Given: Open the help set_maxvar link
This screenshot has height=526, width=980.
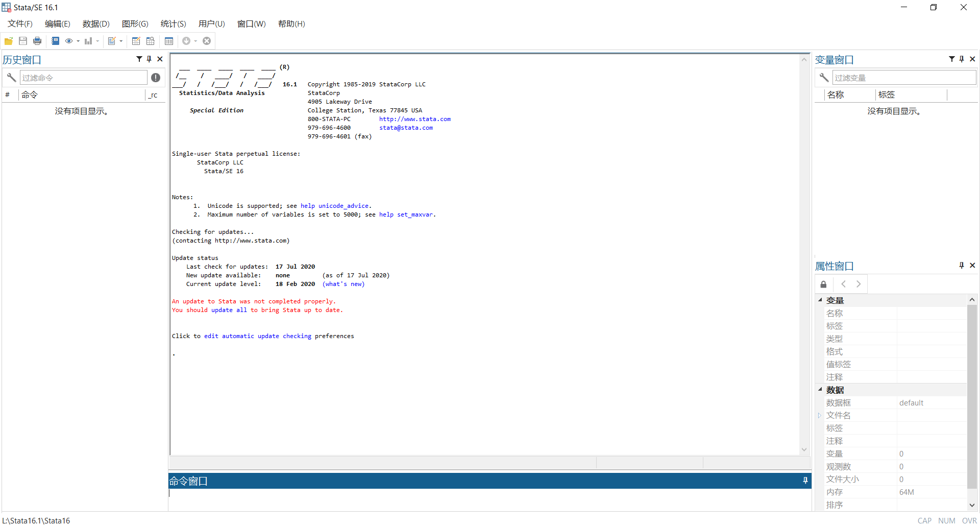Looking at the screenshot, I should point(406,214).
